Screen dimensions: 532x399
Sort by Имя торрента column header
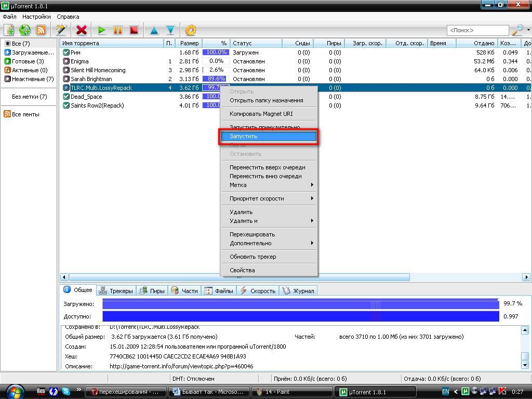point(112,43)
